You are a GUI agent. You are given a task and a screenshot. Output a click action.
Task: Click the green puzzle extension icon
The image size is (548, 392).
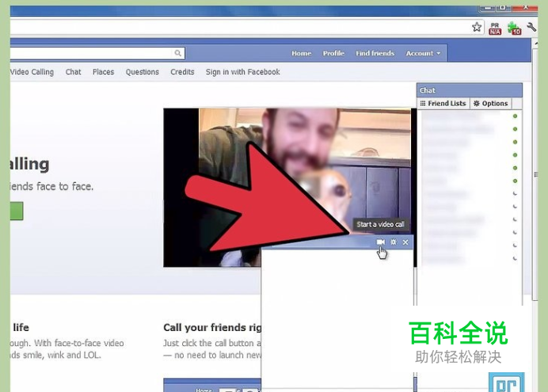[514, 29]
